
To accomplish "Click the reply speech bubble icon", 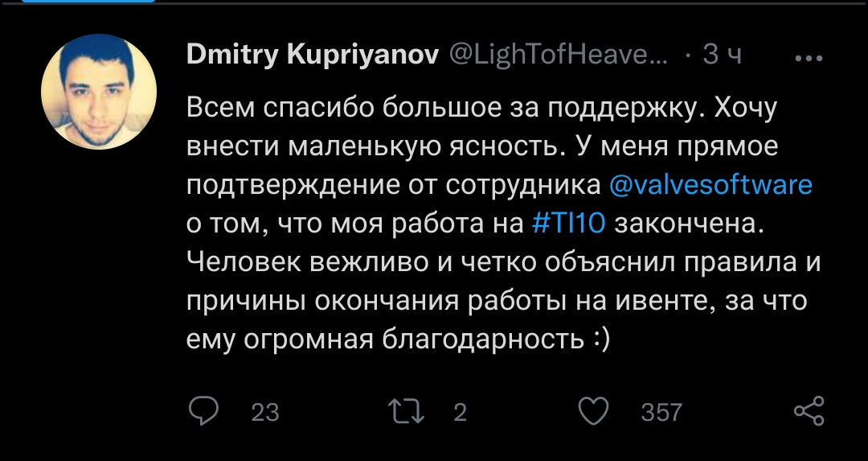I will point(203,411).
